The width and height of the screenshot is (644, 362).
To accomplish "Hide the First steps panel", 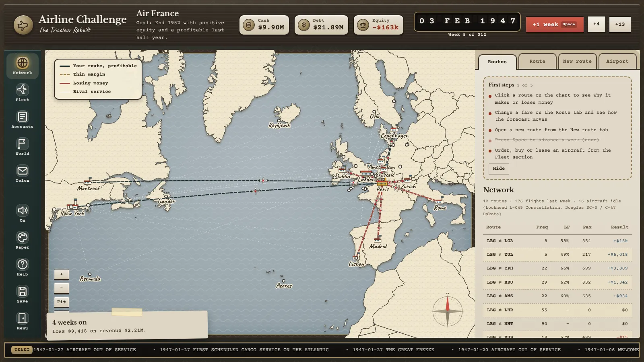I will [499, 169].
